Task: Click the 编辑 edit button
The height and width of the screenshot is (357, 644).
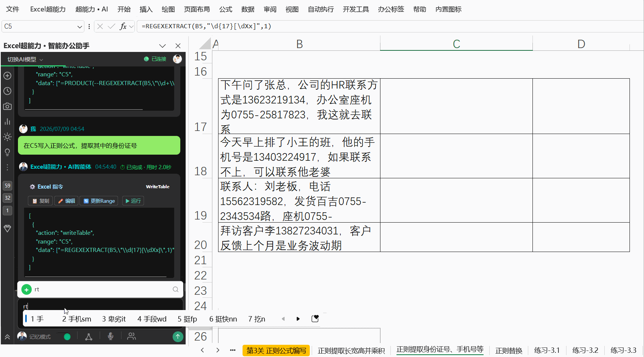Action: [x=66, y=201]
